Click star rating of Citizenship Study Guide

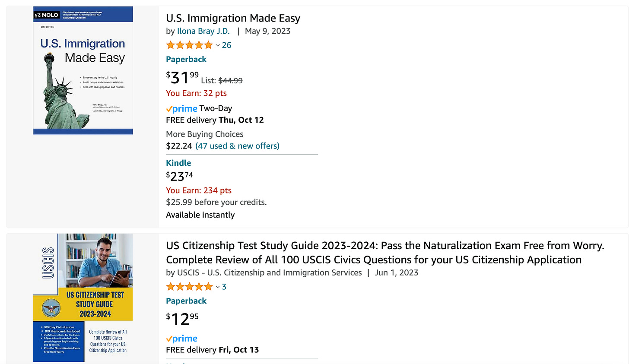(x=189, y=287)
